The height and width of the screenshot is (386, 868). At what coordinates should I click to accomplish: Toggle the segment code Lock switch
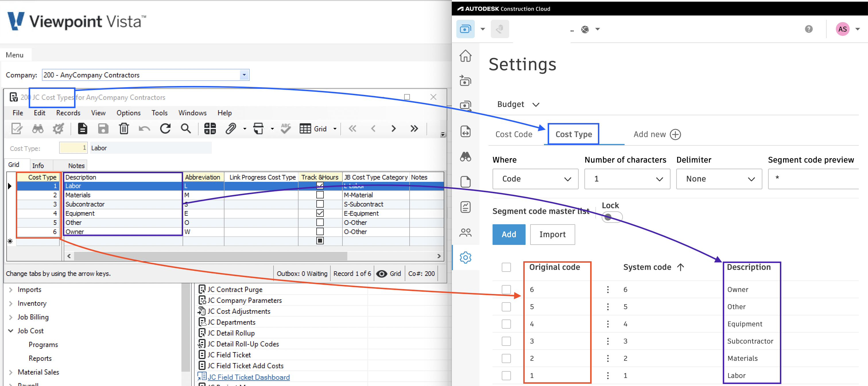(x=612, y=217)
